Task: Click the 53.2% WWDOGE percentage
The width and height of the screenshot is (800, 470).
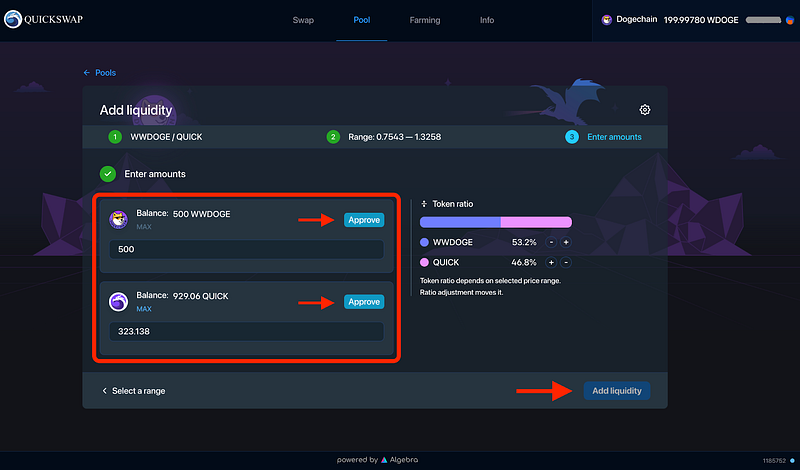Action: [524, 242]
